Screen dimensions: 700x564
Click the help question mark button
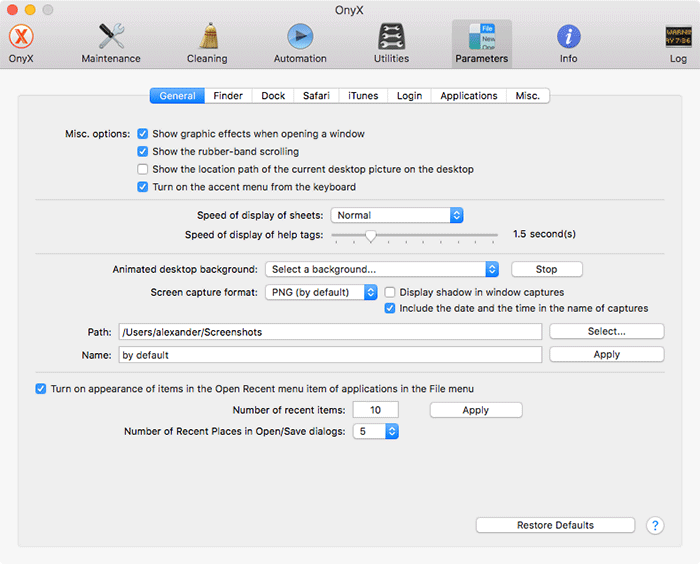655,525
